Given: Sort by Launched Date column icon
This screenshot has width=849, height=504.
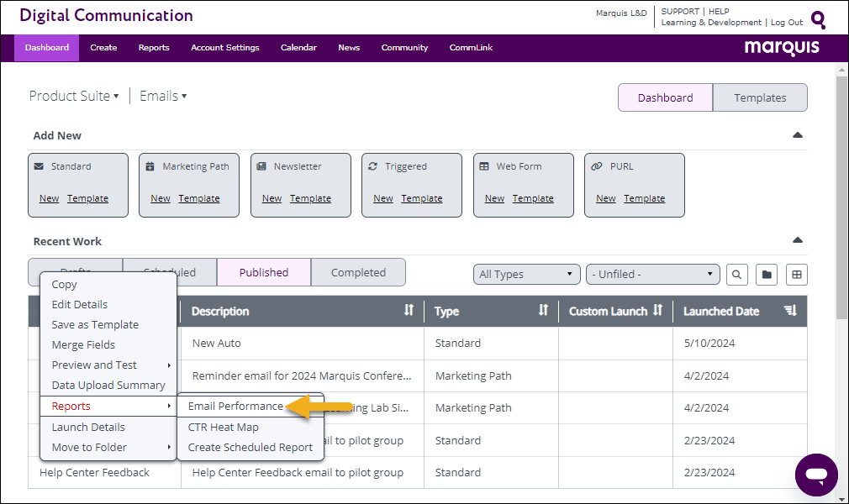Looking at the screenshot, I should [x=790, y=310].
